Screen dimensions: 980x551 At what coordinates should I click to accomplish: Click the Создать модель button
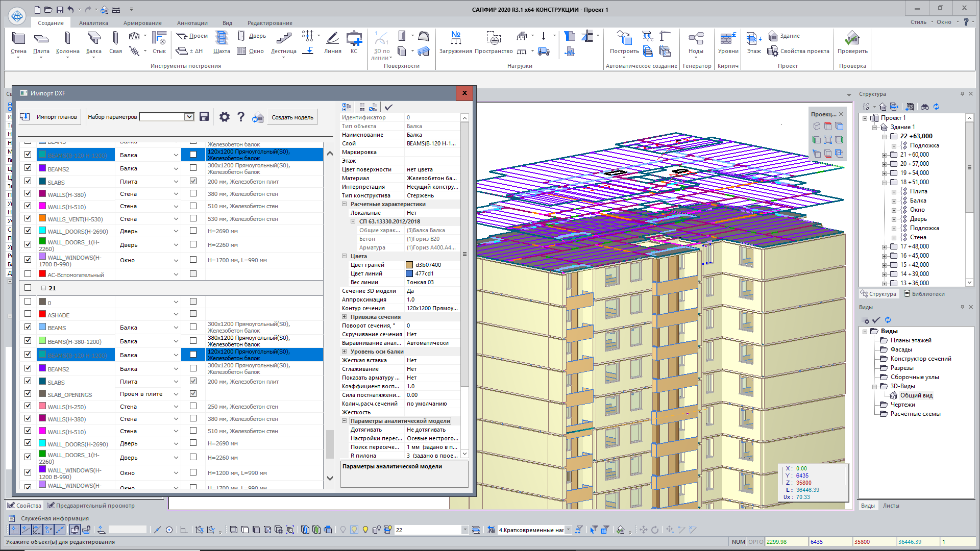coord(292,117)
